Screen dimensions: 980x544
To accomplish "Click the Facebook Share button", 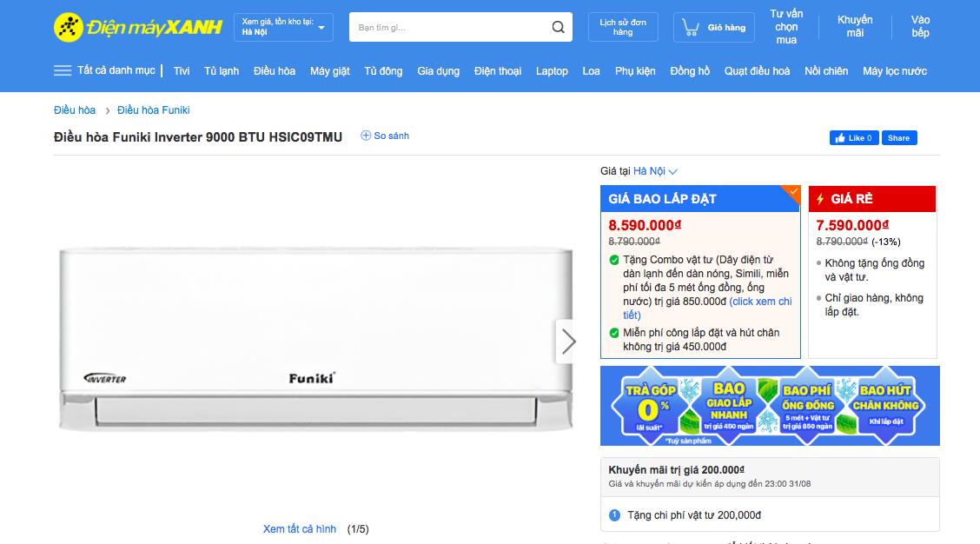I will 898,138.
